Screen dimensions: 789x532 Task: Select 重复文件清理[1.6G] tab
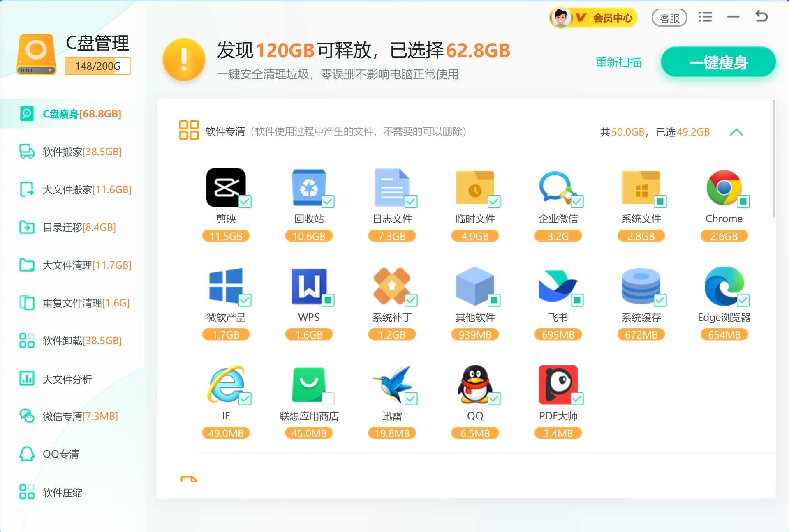[72, 303]
